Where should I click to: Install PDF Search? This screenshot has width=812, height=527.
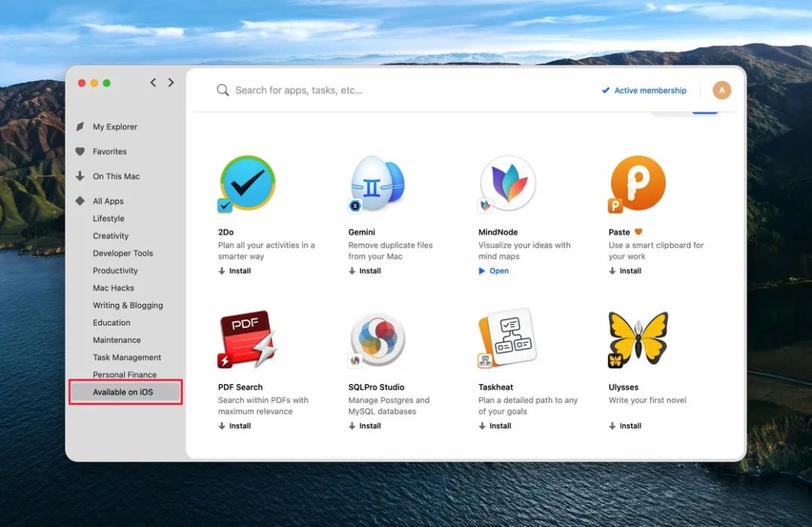pyautogui.click(x=235, y=426)
